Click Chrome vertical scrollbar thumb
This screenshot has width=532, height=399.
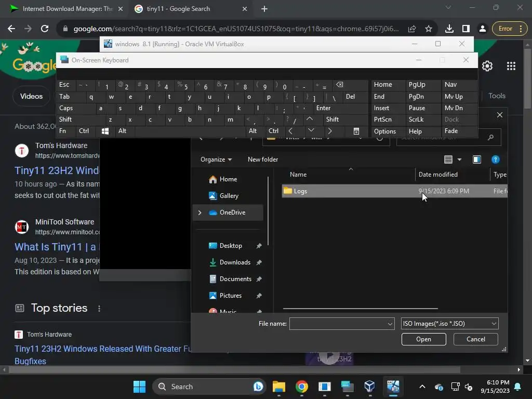click(x=527, y=79)
